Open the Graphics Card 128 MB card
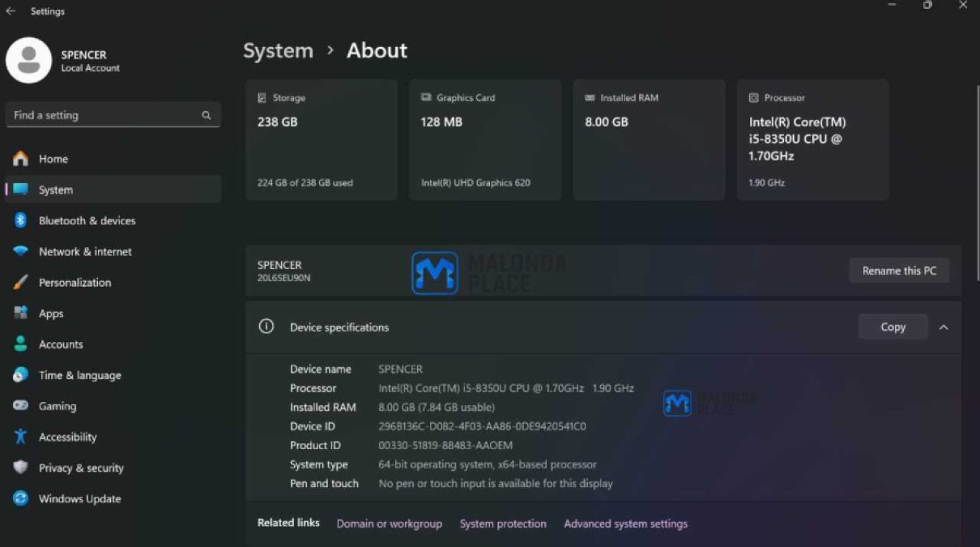This screenshot has height=547, width=980. coord(485,139)
